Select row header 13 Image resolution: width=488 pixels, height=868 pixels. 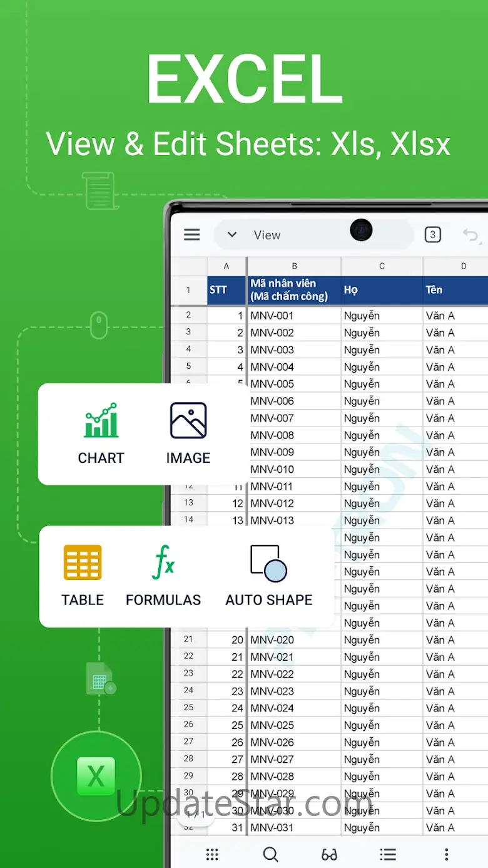click(x=188, y=502)
